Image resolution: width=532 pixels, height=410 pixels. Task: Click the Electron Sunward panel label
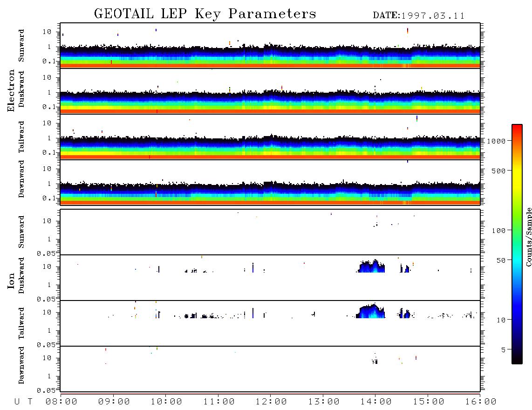click(x=21, y=46)
